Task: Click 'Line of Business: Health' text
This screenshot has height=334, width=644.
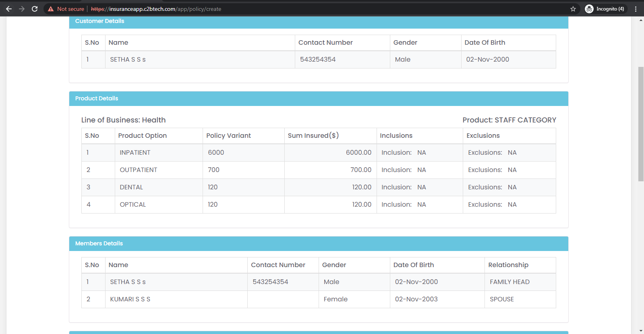Action: click(x=123, y=120)
